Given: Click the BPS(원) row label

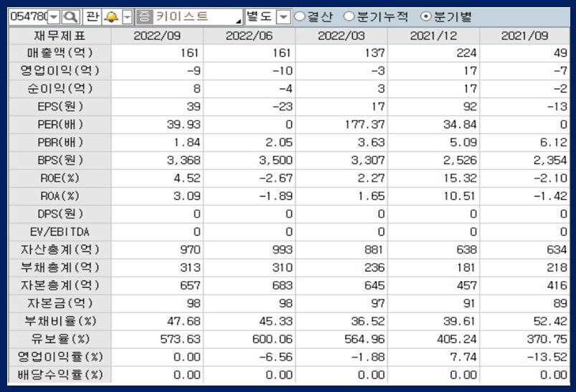Looking at the screenshot, I should click(60, 161).
